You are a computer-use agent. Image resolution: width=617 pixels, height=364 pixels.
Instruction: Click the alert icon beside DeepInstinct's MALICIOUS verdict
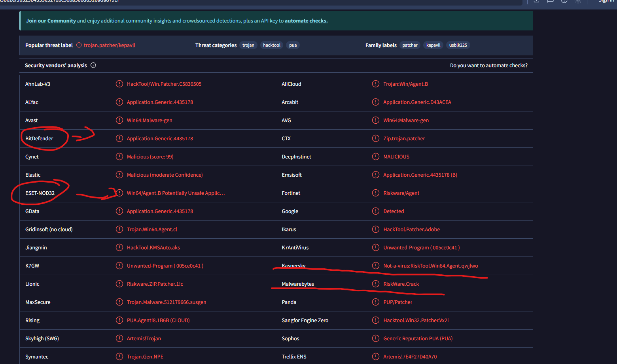pyautogui.click(x=376, y=157)
